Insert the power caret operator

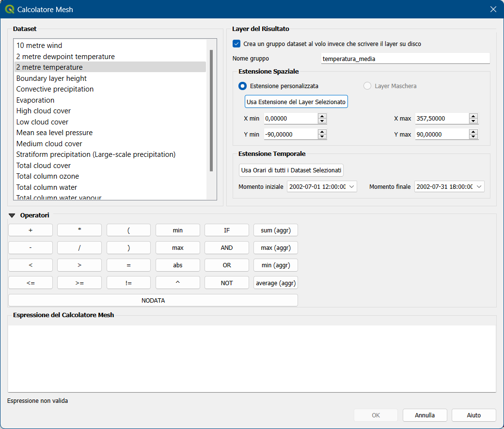[x=178, y=283]
